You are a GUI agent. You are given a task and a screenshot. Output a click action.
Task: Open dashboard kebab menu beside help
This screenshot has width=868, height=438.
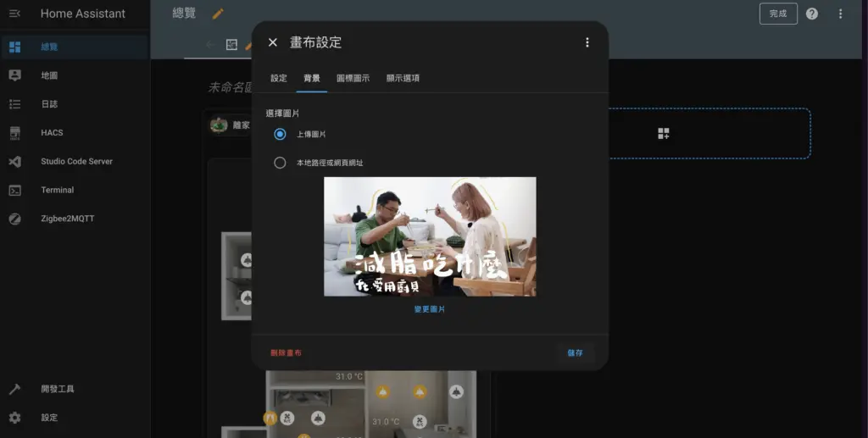pos(840,14)
